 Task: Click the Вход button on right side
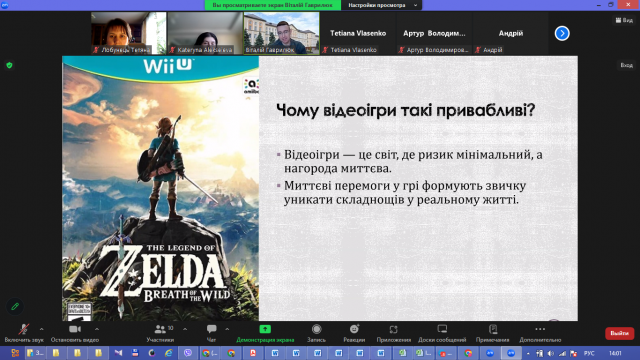[x=627, y=65]
